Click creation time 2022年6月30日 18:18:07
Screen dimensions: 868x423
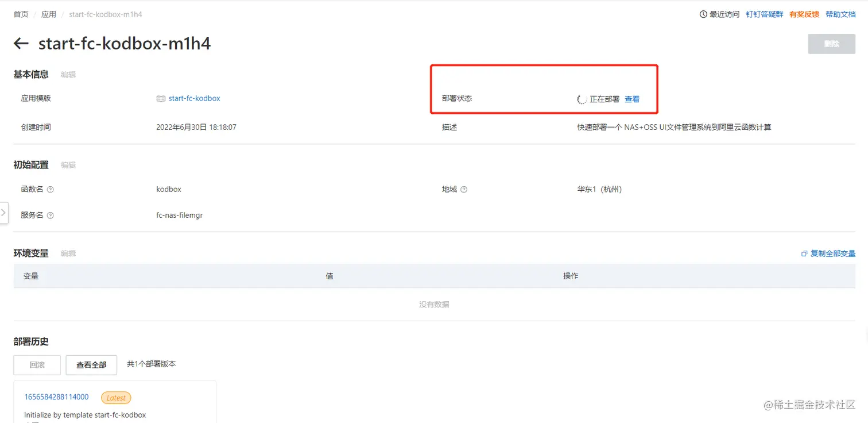point(196,127)
